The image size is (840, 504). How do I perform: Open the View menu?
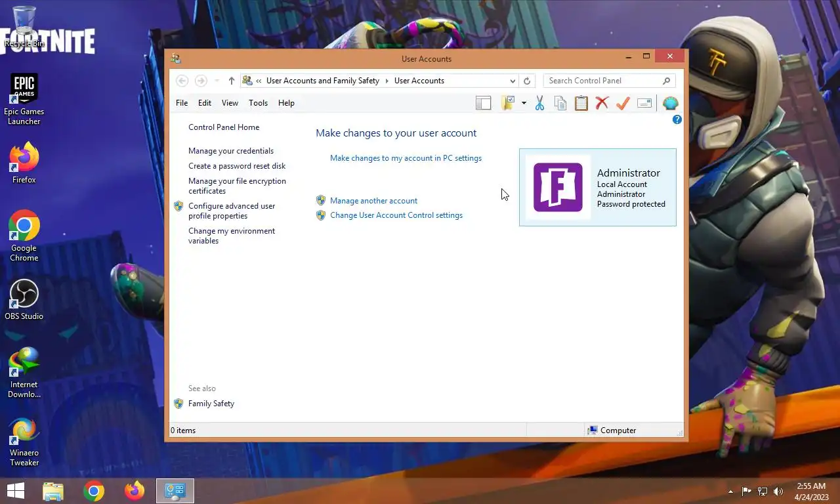pos(230,103)
